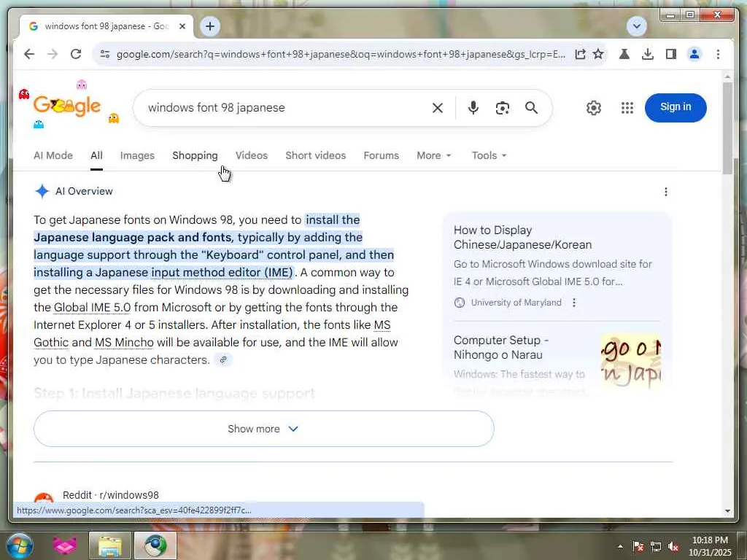Image resolution: width=747 pixels, height=560 pixels.
Task: Open the browser profile avatar
Action: point(694,54)
